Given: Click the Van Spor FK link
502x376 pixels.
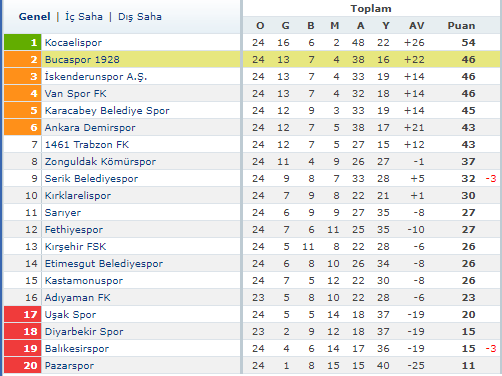Looking at the screenshot, I should coord(76,94).
